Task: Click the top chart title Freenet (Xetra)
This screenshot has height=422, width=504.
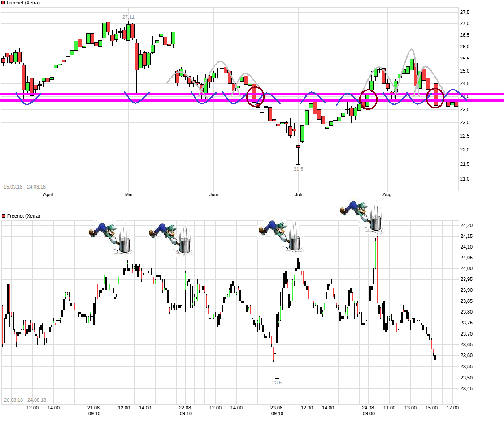Action: 23,3
